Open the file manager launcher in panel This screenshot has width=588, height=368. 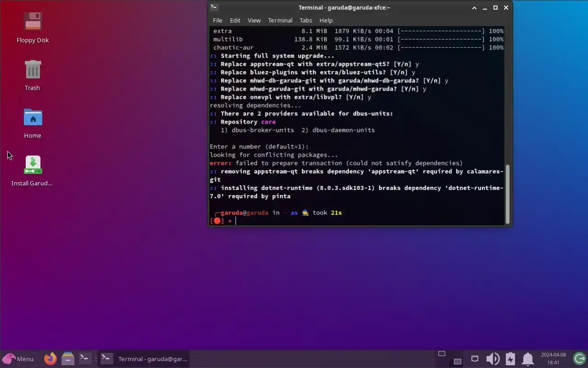coord(68,359)
